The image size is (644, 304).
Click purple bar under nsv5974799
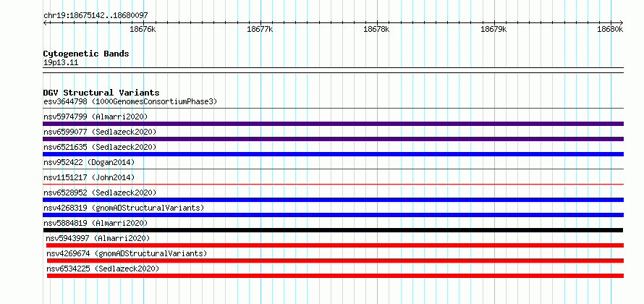(x=334, y=124)
